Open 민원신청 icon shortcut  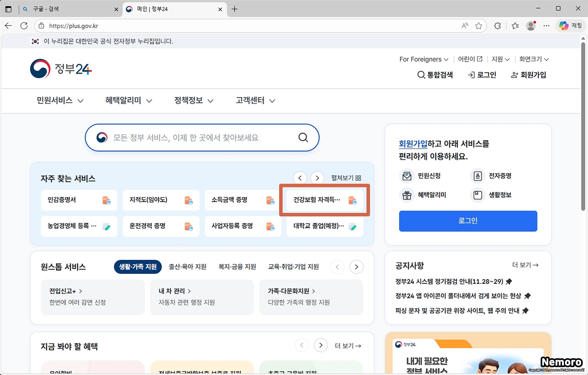point(407,176)
